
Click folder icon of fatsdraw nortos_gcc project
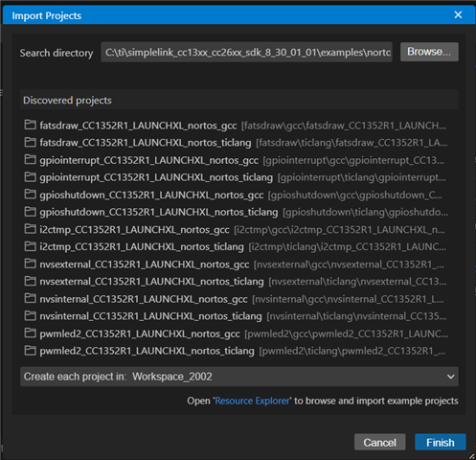click(30, 125)
